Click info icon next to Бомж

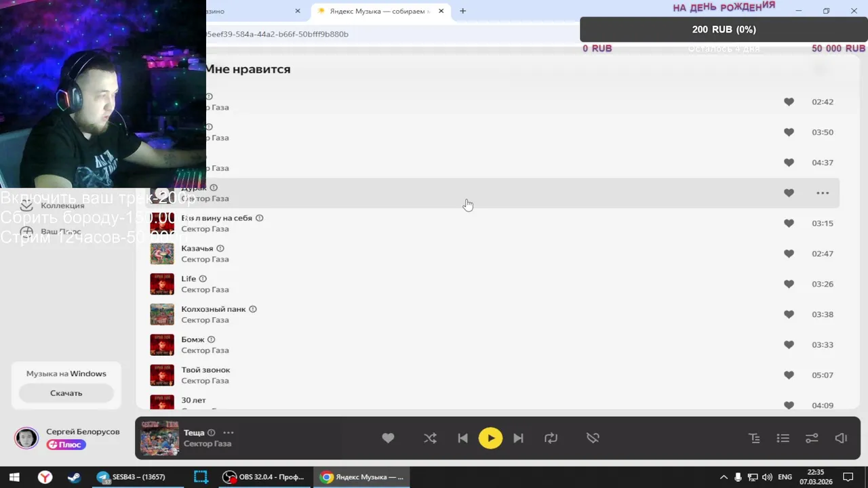click(211, 340)
